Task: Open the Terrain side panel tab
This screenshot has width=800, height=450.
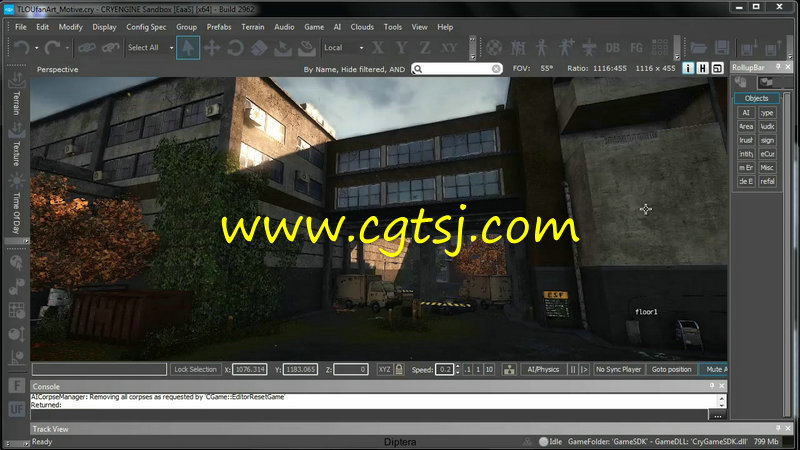Action: click(x=16, y=94)
